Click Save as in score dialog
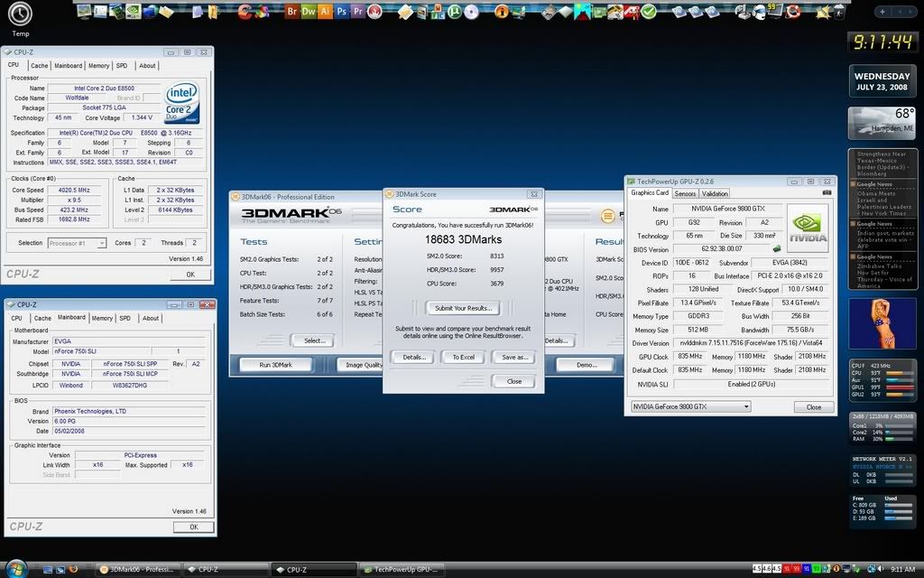 click(513, 357)
